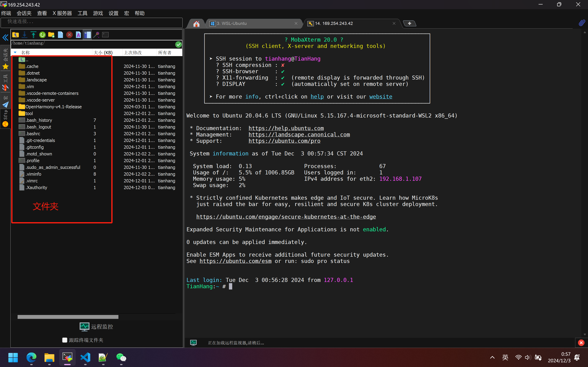This screenshot has height=367, width=588.
Task: Enable the follow terminal folder checkbox
Action: point(65,340)
